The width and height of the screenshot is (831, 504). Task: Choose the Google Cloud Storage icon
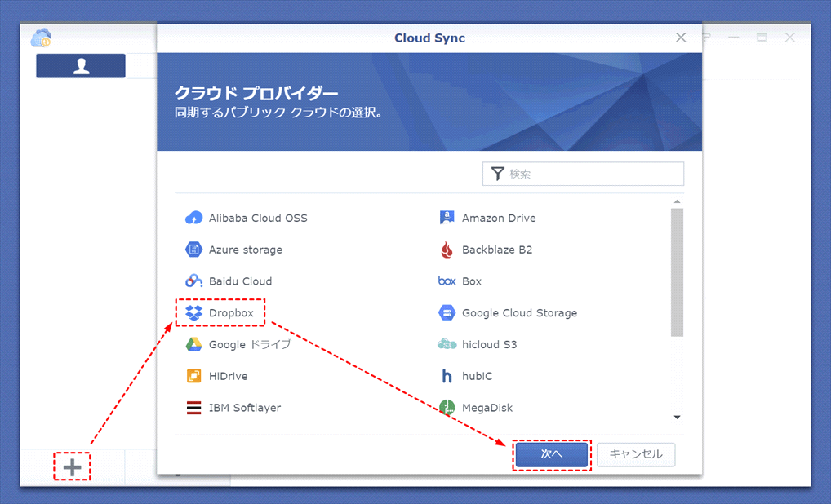447,312
